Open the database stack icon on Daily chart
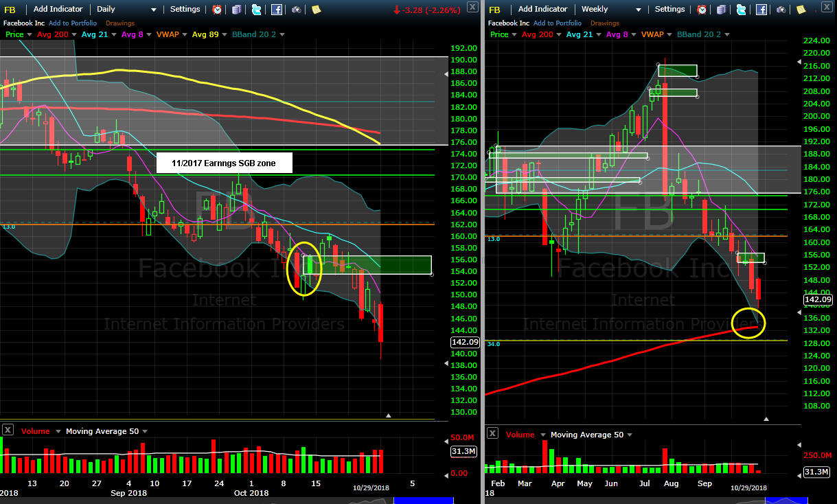This screenshot has height=504, width=837. pyautogui.click(x=236, y=10)
